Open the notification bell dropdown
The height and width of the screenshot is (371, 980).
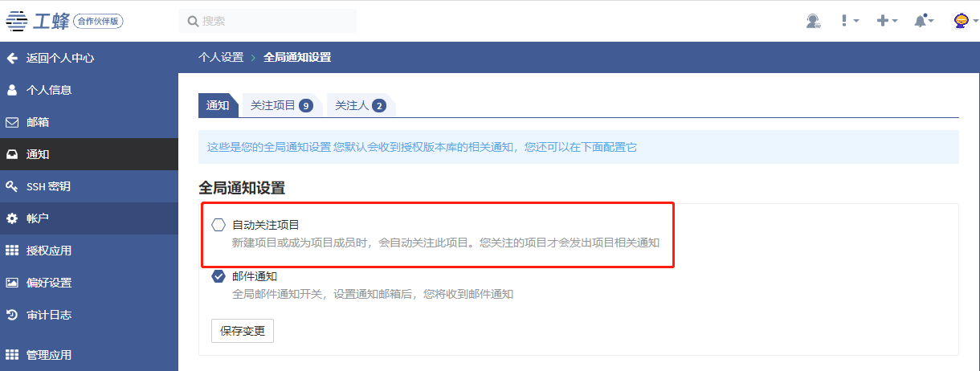[x=924, y=21]
